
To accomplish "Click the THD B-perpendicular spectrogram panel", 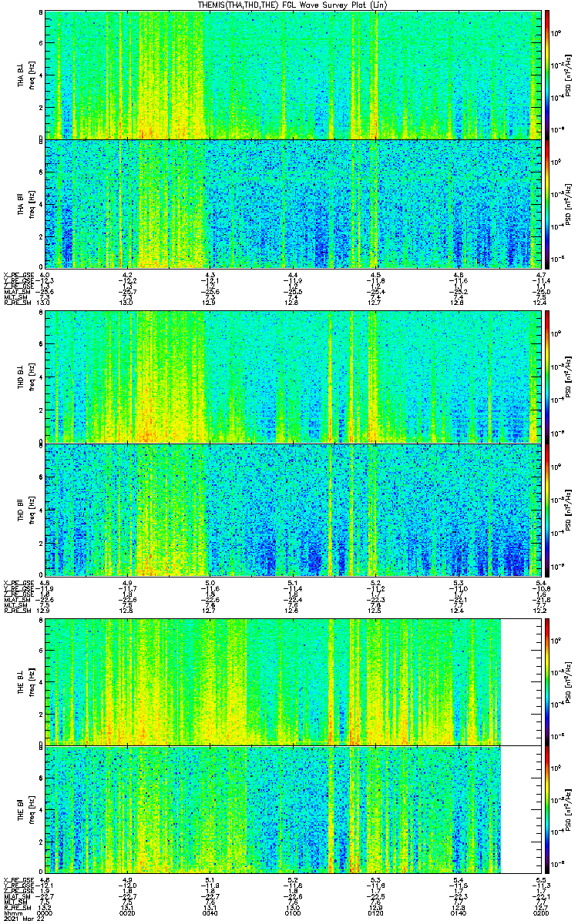I will click(292, 377).
